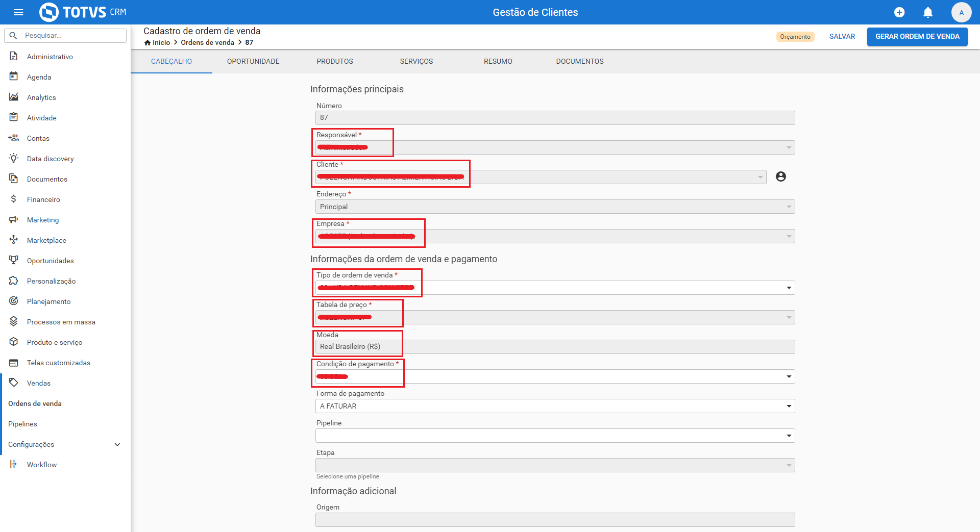Open the Tipo de ordem de venda dropdown
This screenshot has width=980, height=532.
pyautogui.click(x=555, y=288)
